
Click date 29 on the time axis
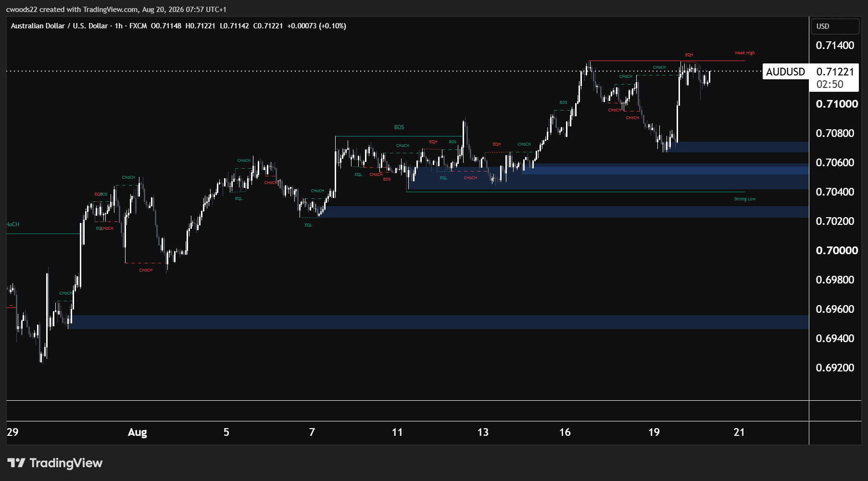13,432
